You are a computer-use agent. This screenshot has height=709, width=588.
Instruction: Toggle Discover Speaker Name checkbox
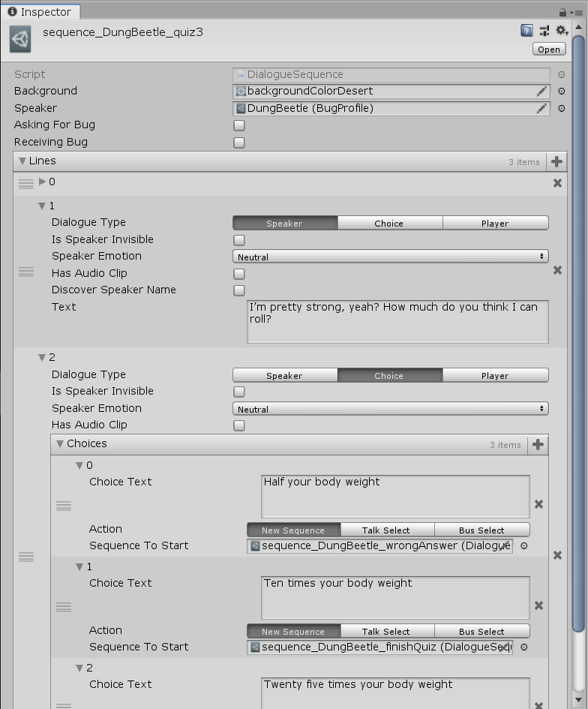click(x=239, y=290)
